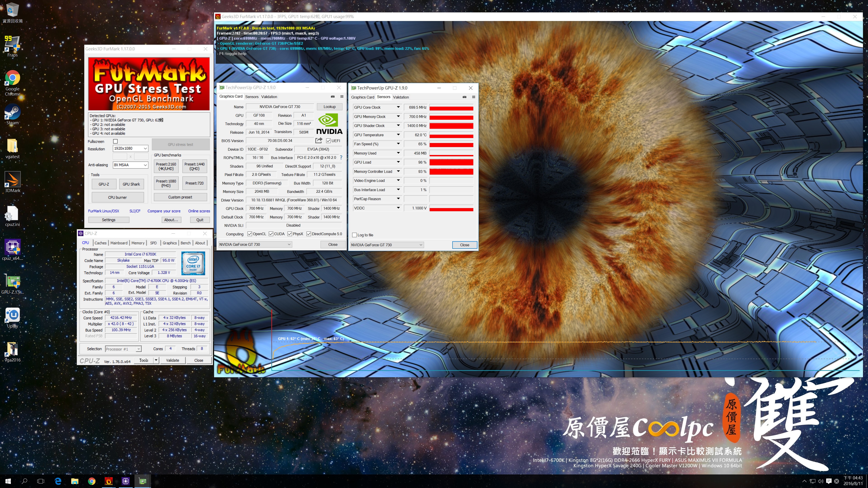Expand the GPU Core Clock sensor dropdown
Screen dimensions: 868x488
398,107
